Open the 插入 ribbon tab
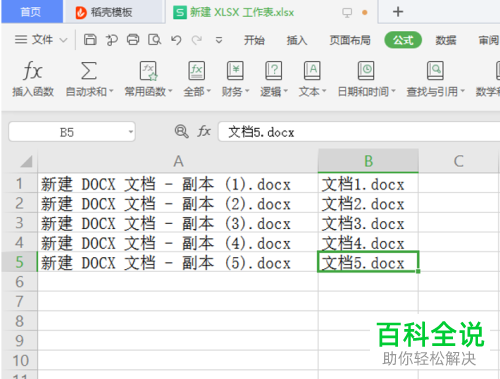Image resolution: width=500 pixels, height=379 pixels. pos(297,40)
